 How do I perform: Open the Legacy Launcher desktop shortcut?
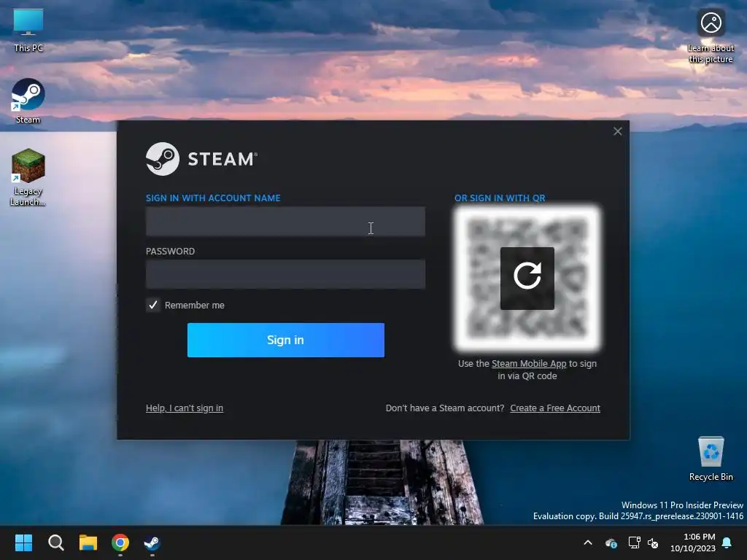28,177
